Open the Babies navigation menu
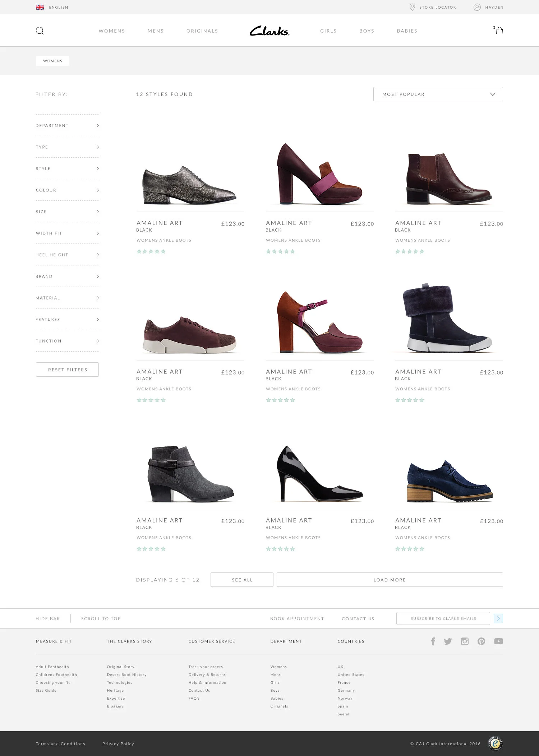The width and height of the screenshot is (539, 756). (x=407, y=31)
